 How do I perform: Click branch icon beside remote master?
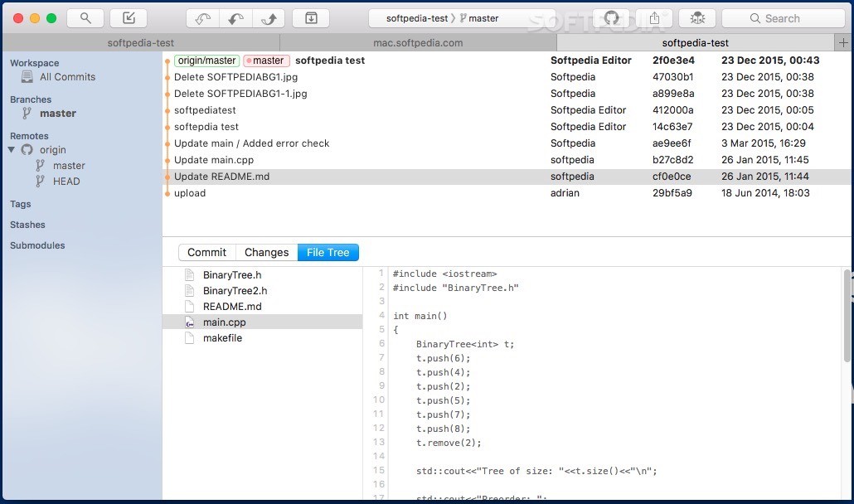[x=40, y=166]
